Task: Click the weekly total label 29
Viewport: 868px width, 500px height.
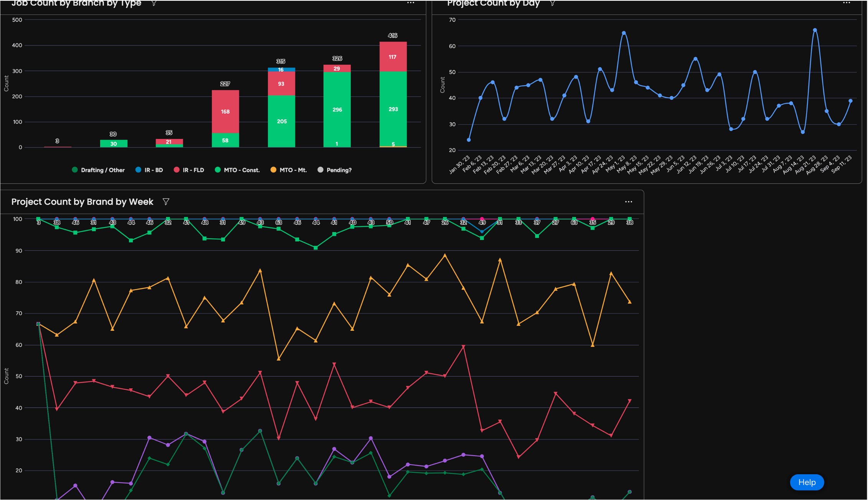Action: [611, 223]
